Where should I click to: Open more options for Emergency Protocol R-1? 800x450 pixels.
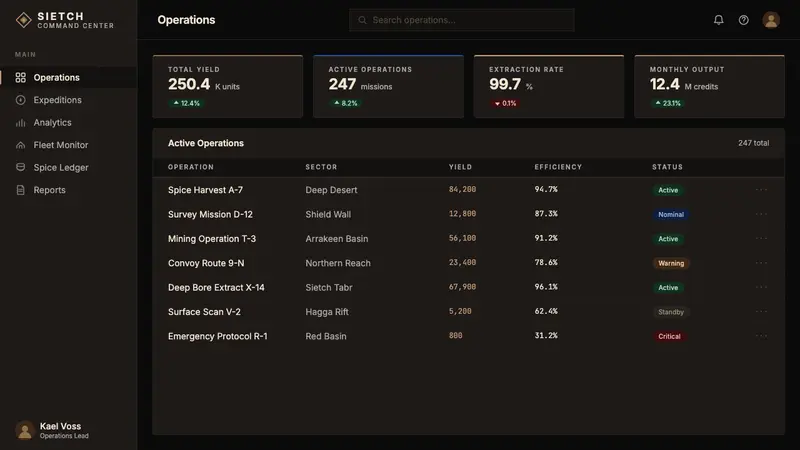click(761, 336)
